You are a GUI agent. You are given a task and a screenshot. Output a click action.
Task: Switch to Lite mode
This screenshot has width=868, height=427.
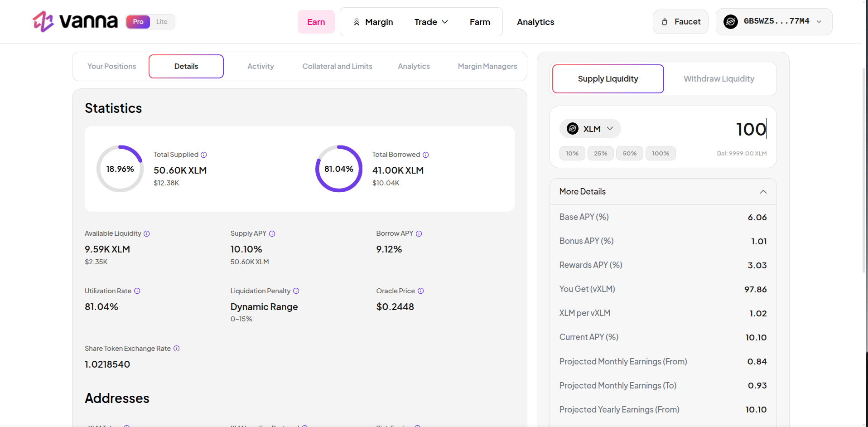(162, 22)
